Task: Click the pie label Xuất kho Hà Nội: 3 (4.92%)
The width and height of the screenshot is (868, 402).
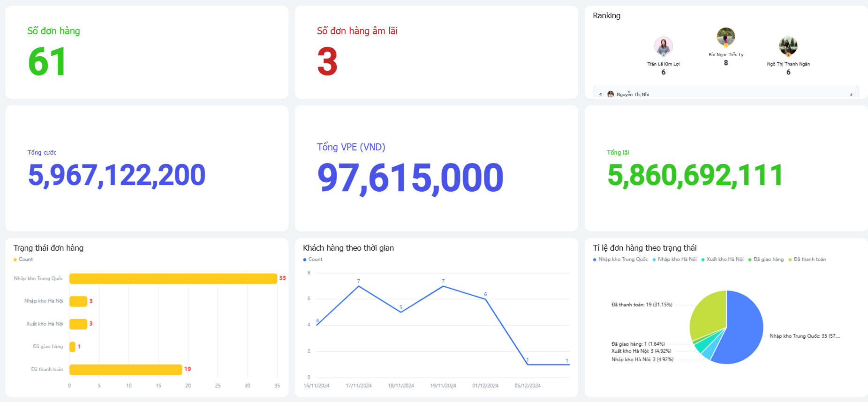Action: click(x=641, y=351)
